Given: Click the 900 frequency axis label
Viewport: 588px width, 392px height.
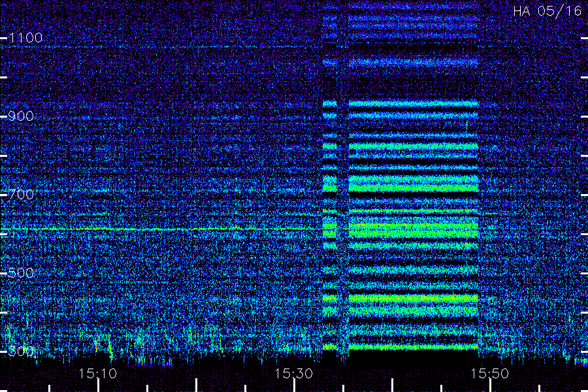Looking at the screenshot, I should coord(21,116).
